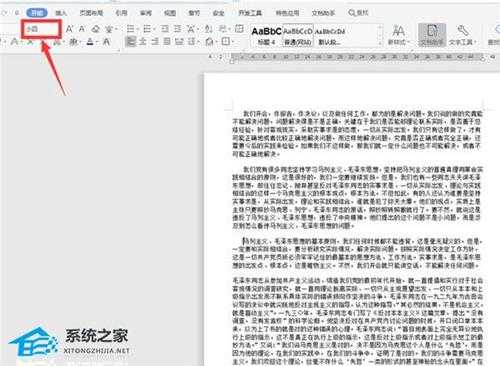Apply the 普通(网站) style
The height and width of the screenshot is (366, 500).
(x=298, y=35)
